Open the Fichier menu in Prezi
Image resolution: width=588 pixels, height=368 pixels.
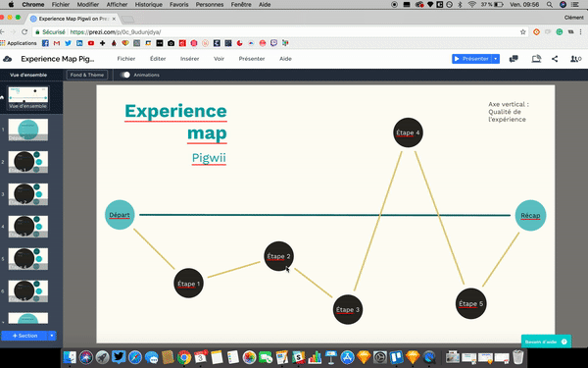[x=126, y=59]
